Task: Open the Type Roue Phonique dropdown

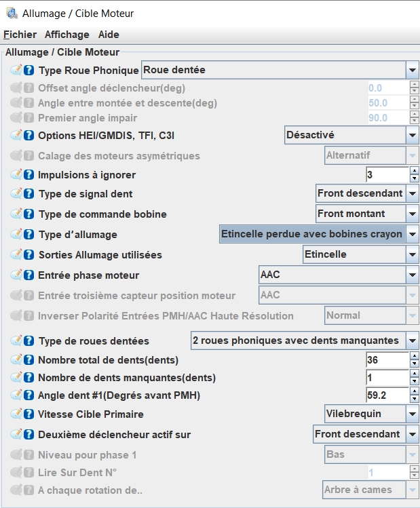Action: tap(412, 70)
